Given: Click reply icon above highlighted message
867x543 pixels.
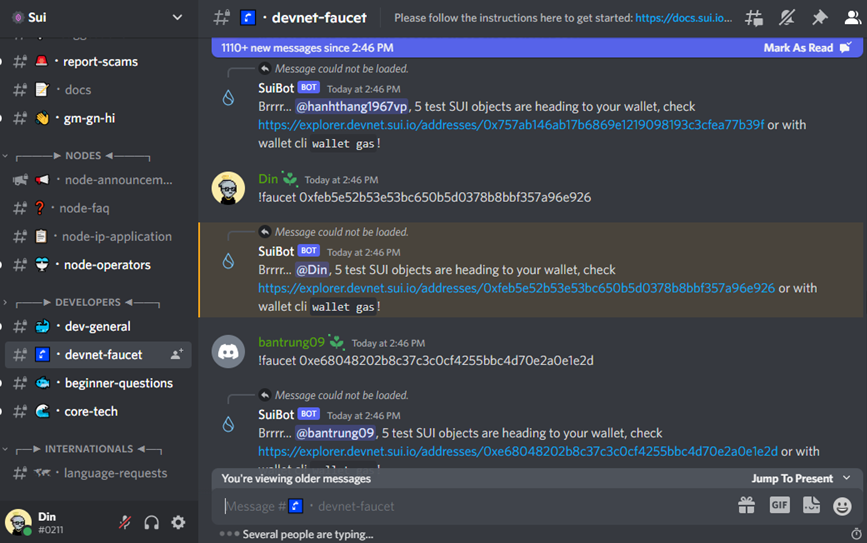Looking at the screenshot, I should 265,232.
